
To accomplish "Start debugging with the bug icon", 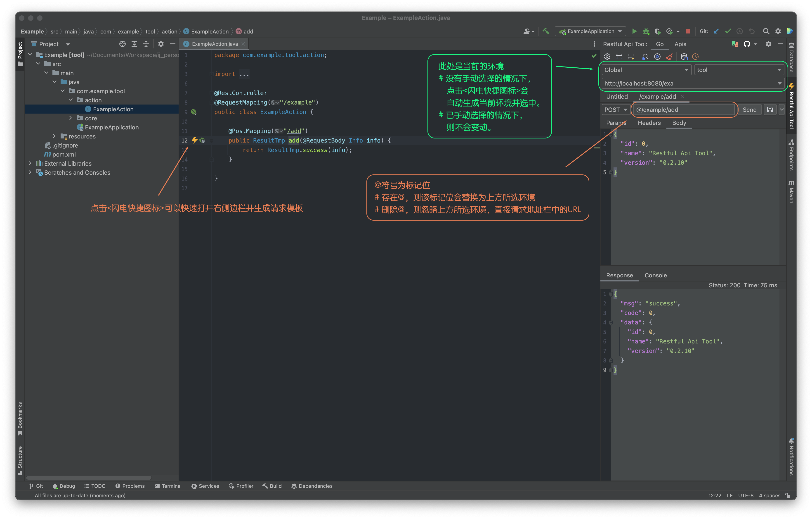I will coord(647,31).
